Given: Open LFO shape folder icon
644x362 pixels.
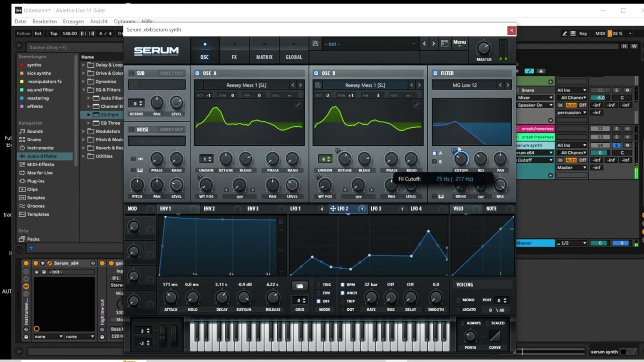Looking at the screenshot, I should coord(300,286).
